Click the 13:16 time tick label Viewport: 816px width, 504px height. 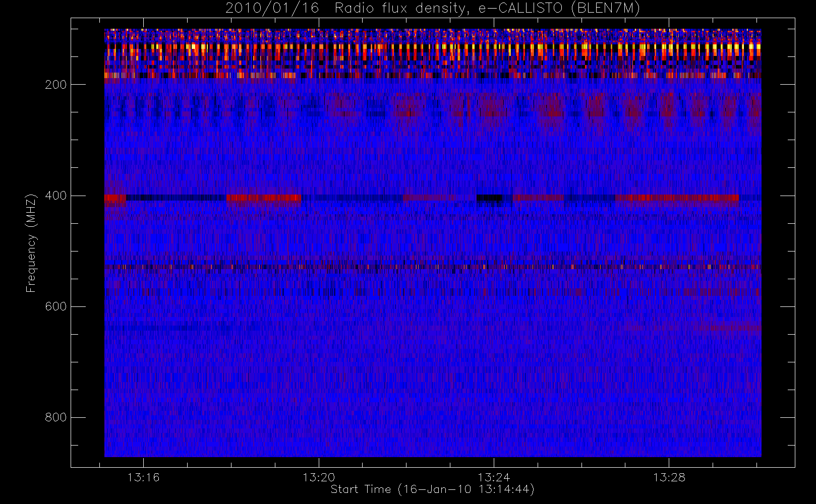coord(143,477)
